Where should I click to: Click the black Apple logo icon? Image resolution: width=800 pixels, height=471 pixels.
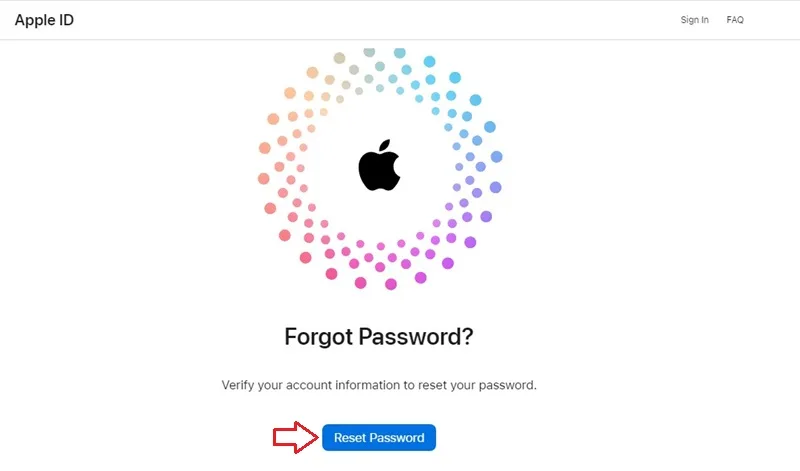pyautogui.click(x=379, y=165)
